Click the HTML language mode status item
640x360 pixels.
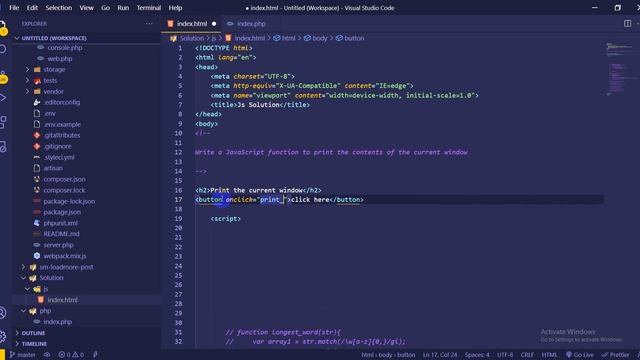549,355
